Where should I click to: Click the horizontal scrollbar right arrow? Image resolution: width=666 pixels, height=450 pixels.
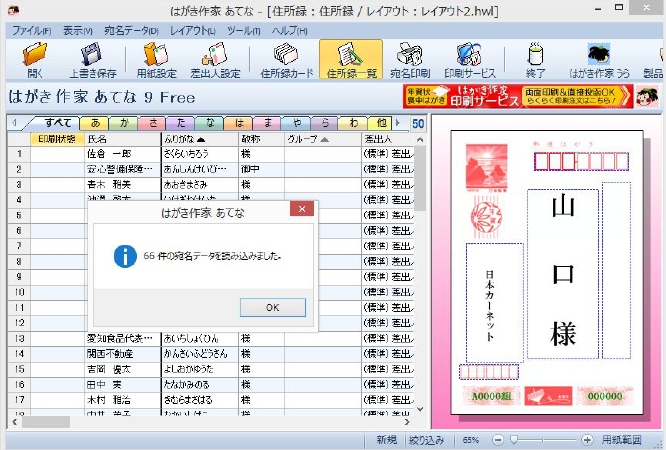407,422
